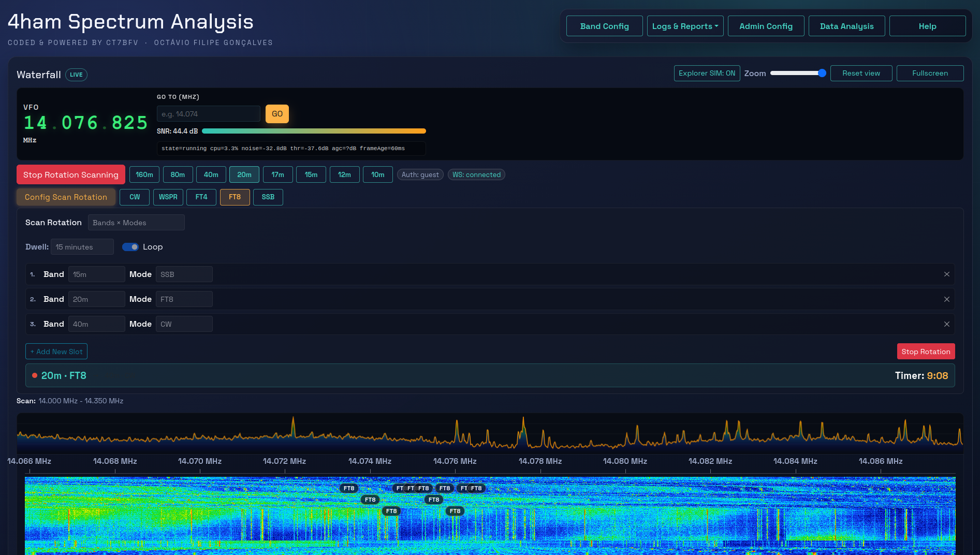
Task: Select the active 20m band button
Action: 244,174
